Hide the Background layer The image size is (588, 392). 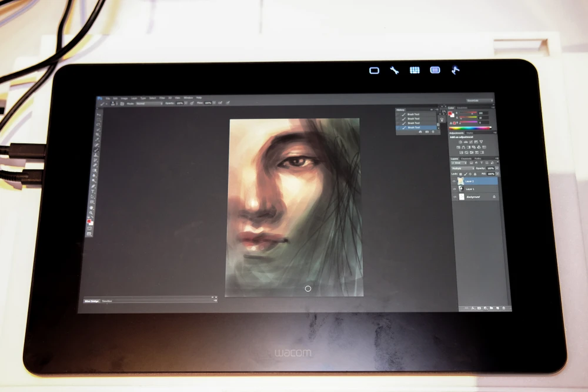coord(454,197)
